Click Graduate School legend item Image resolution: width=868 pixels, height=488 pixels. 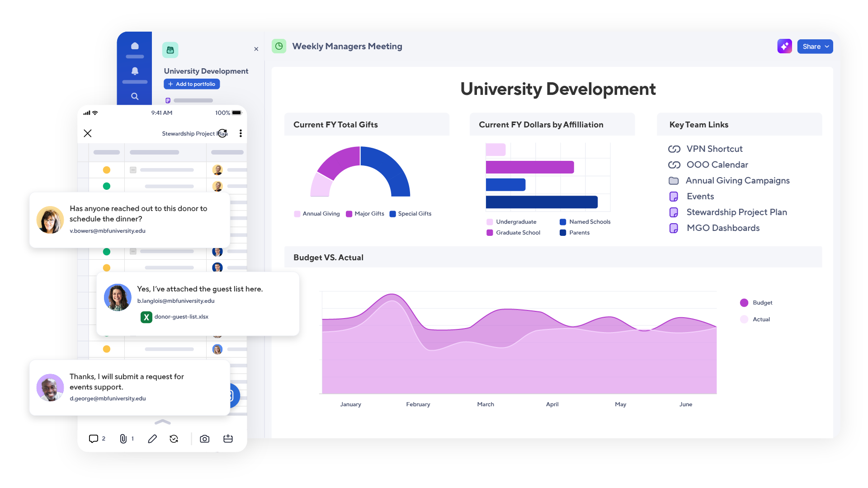(x=513, y=233)
